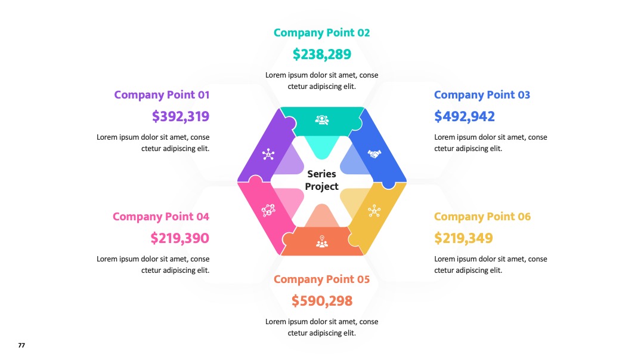Select the slide number 77

coord(22,345)
